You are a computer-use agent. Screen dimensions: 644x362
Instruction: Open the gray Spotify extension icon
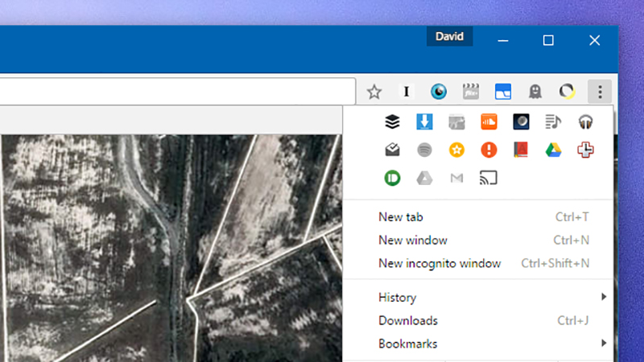pyautogui.click(x=424, y=150)
